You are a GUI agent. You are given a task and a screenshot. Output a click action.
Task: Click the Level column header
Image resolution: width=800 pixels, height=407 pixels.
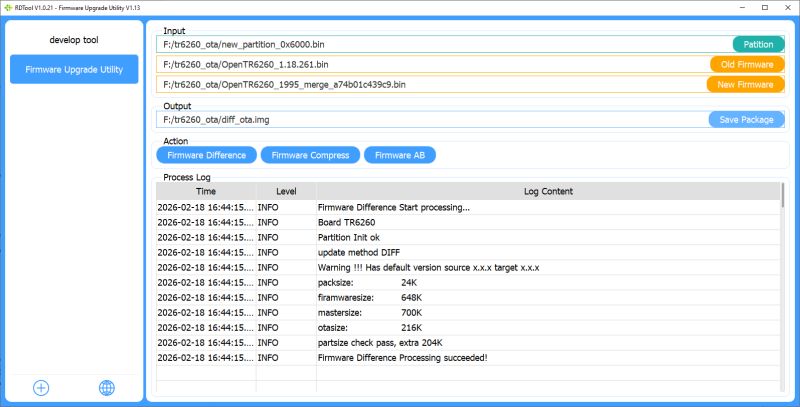click(x=286, y=191)
